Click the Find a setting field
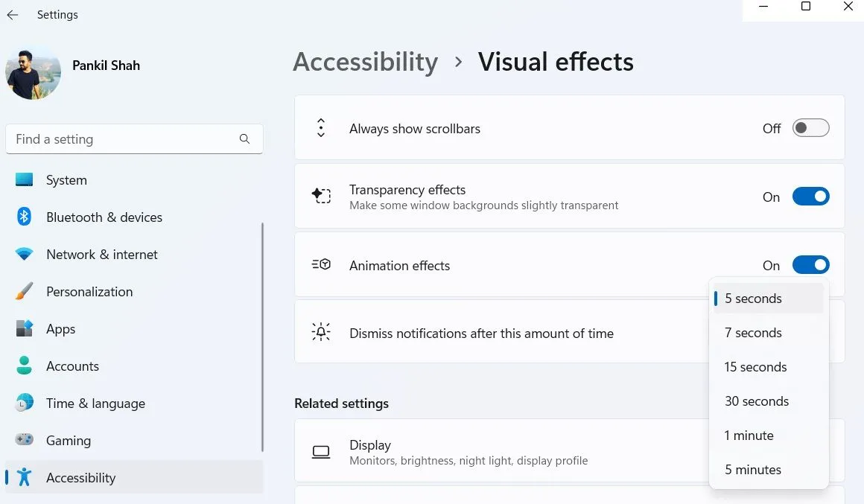 pos(134,138)
